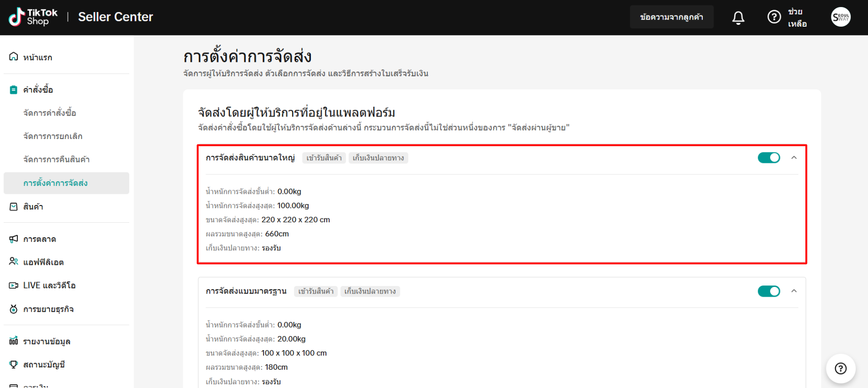Collapse the การจัดส่งสินค้าขนาดใหญ่ section chevron

[x=794, y=158]
